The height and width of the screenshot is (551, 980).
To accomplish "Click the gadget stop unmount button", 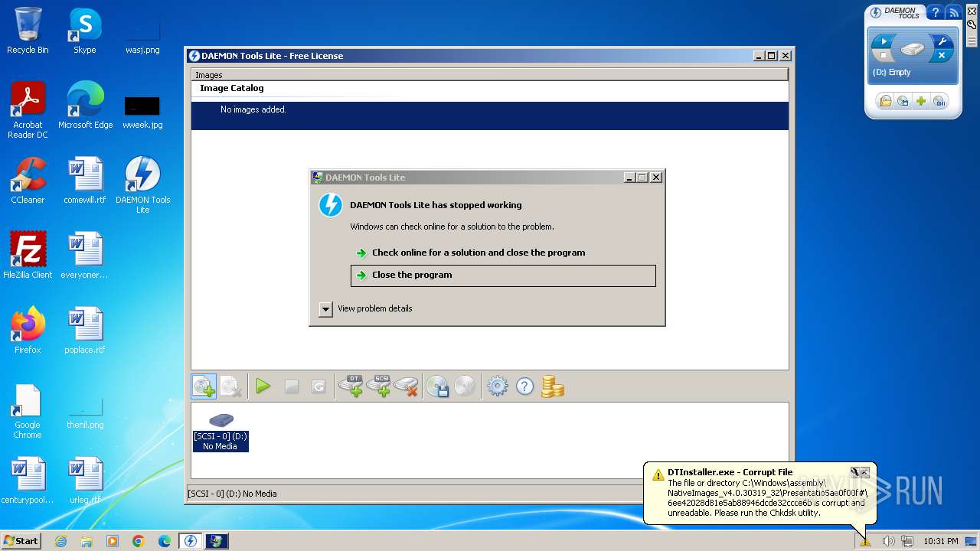I will tap(884, 56).
